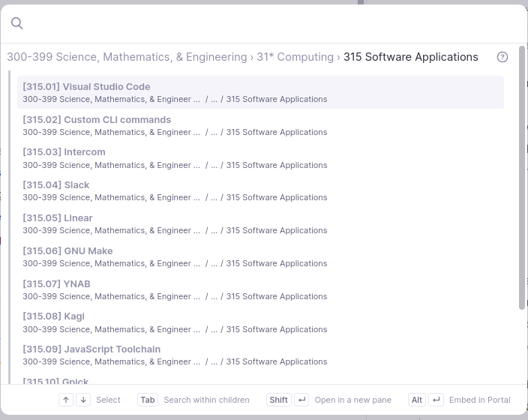The height and width of the screenshot is (420, 528).
Task: Open the [315.03] Intercom item
Action: tap(64, 152)
